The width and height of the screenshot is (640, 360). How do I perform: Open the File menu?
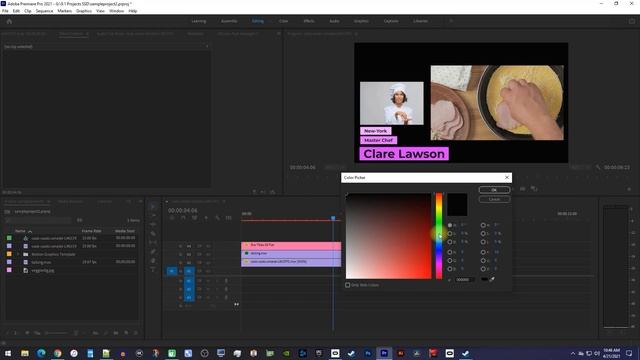pyautogui.click(x=5, y=11)
